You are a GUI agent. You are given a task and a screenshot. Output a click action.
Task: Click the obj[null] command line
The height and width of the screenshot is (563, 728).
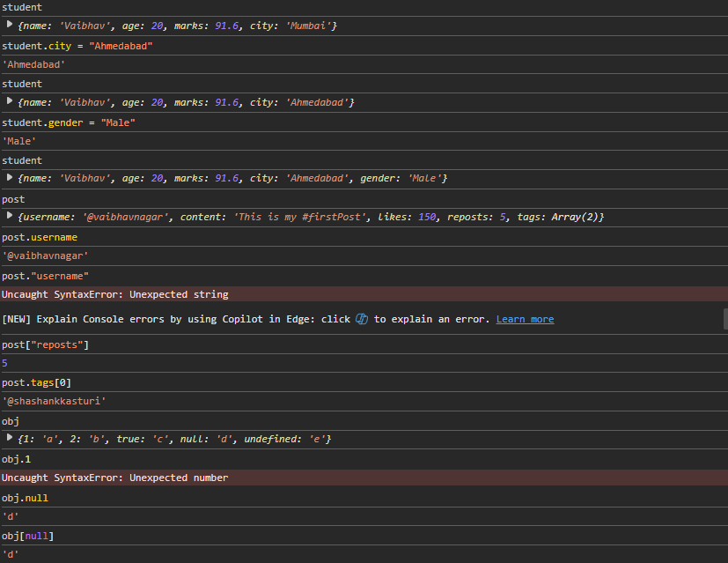click(28, 536)
